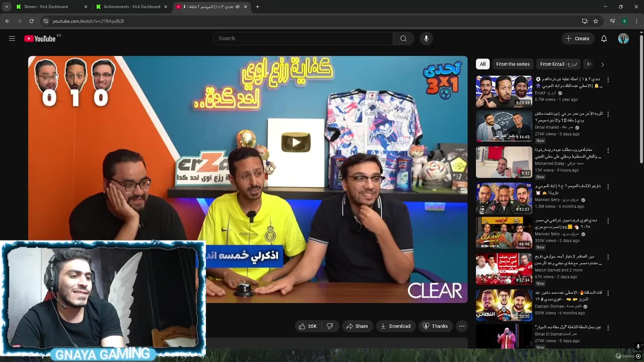Open options for Captain Gomaa video
Image resolution: width=644 pixels, height=362 pixels.
point(608,293)
